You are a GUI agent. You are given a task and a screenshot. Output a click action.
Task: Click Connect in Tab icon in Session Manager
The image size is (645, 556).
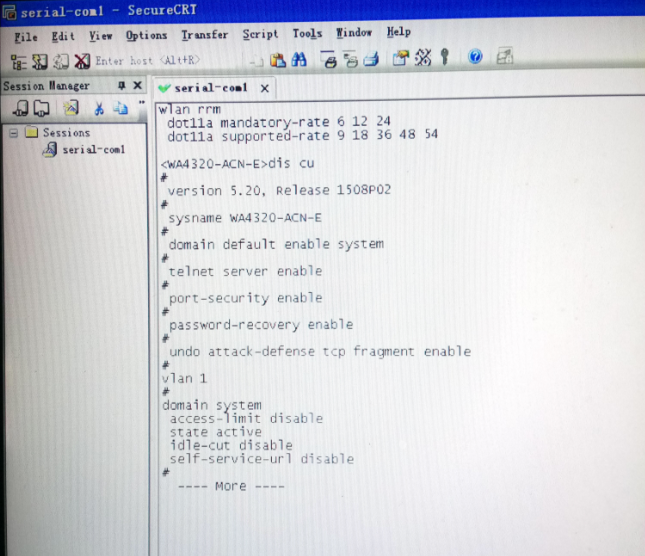(41, 109)
